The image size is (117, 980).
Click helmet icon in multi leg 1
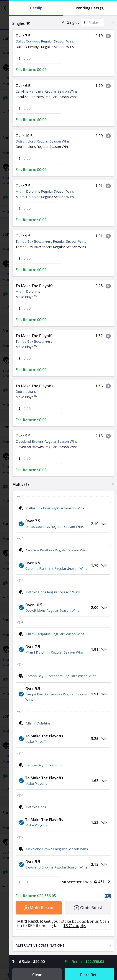(x=21, y=508)
